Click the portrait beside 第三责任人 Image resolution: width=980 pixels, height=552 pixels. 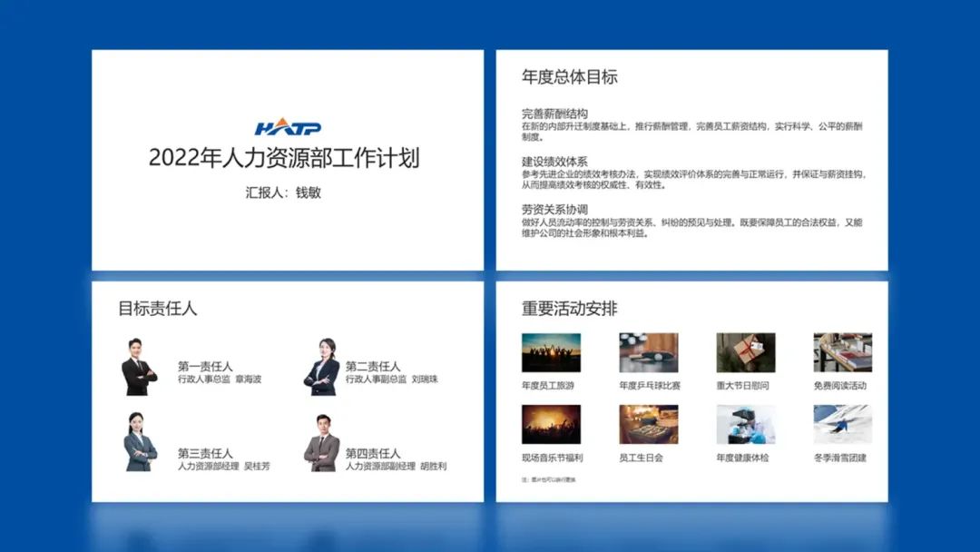[140, 441]
